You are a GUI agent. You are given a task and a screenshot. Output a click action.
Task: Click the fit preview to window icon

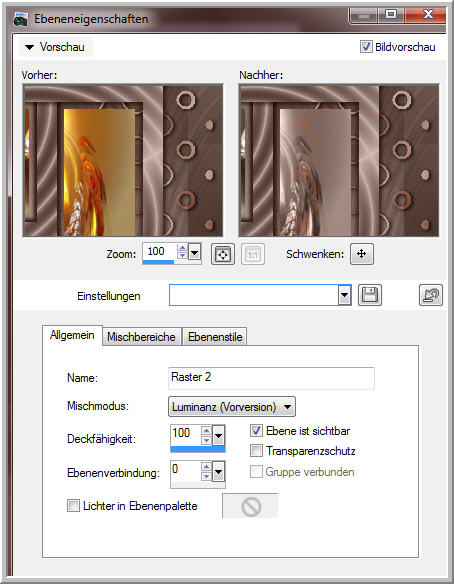[223, 254]
